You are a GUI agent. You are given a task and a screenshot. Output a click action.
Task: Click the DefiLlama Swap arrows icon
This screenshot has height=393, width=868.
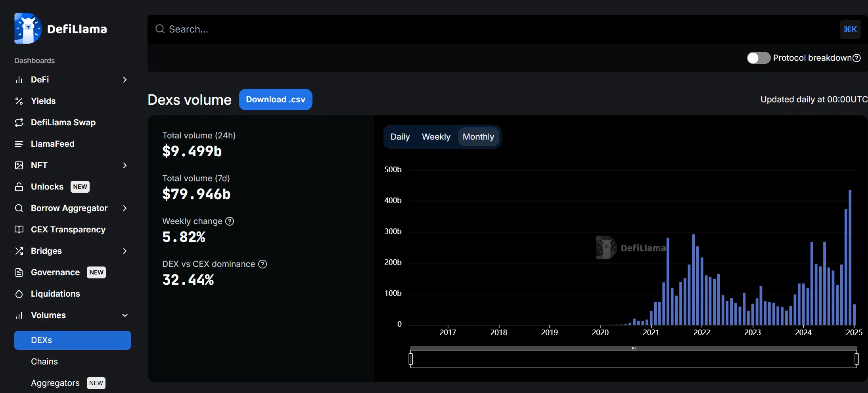(x=19, y=123)
